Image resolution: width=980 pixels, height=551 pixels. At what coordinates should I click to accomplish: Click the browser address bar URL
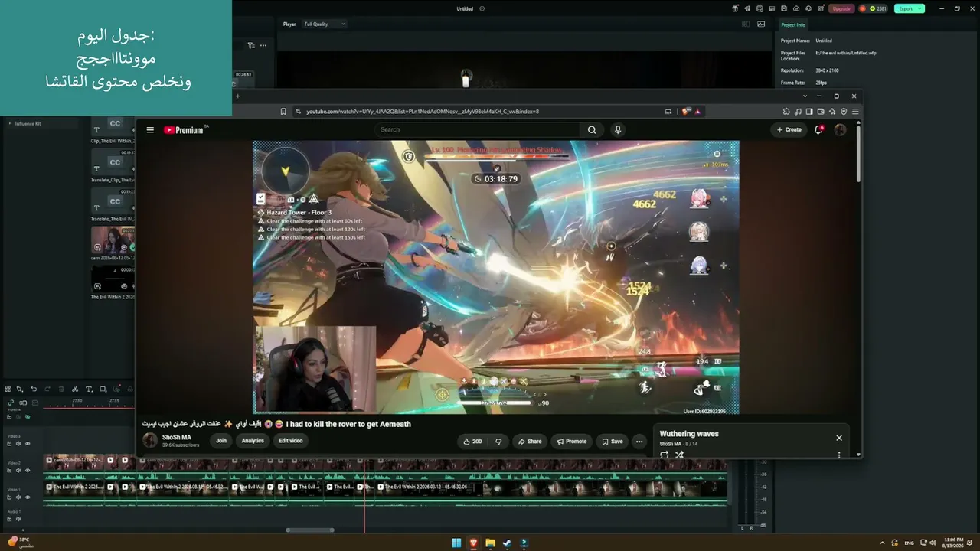point(423,112)
